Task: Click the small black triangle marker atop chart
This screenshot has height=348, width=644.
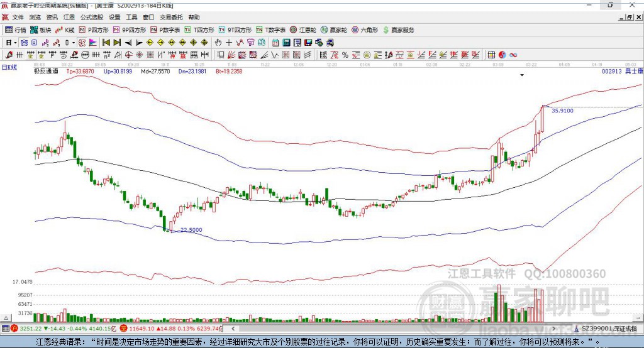Action: click(522, 75)
